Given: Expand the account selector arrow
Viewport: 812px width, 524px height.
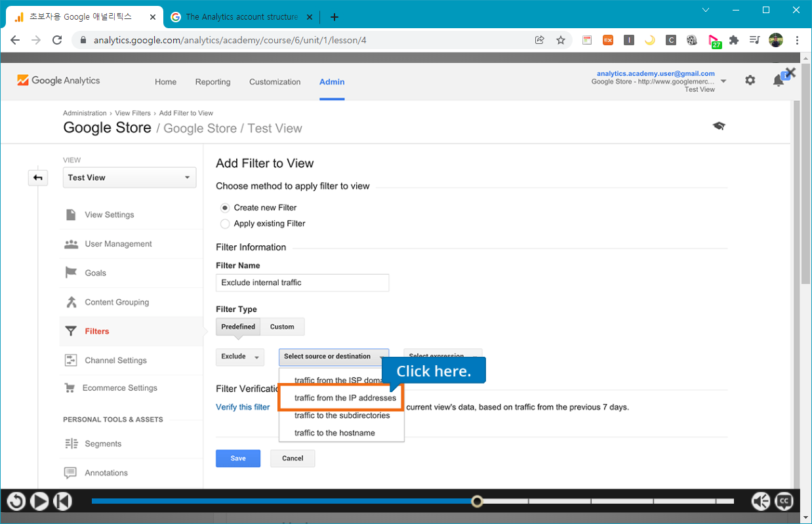Looking at the screenshot, I should pyautogui.click(x=723, y=81).
